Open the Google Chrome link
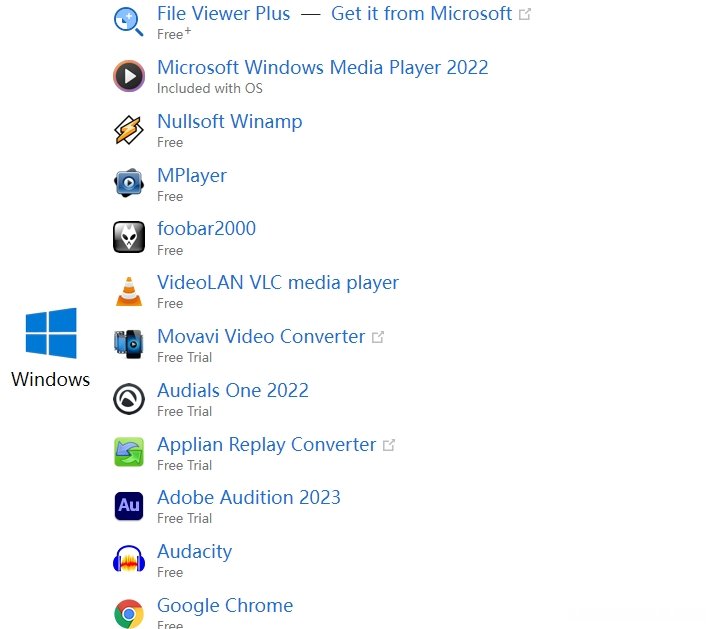 click(x=225, y=606)
